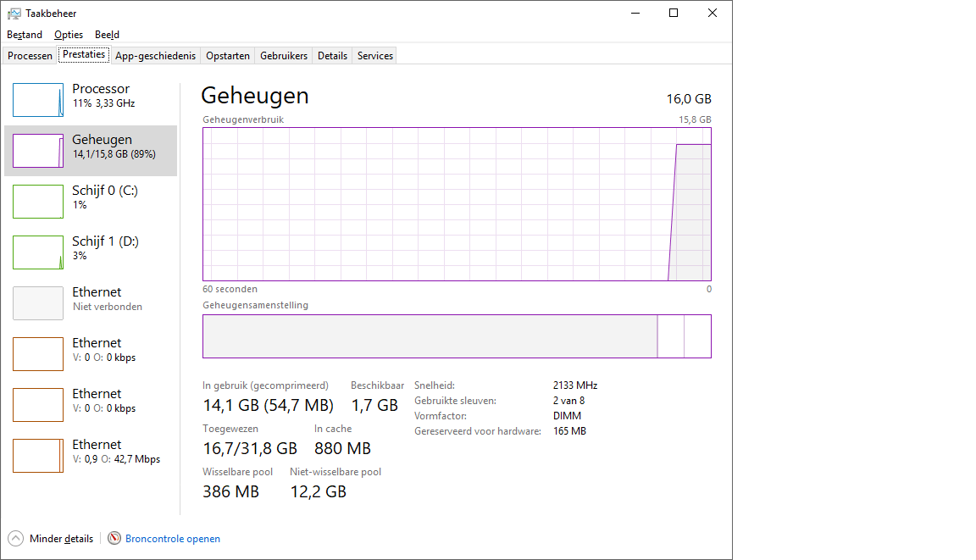
Task: Open the Beeld menu
Action: coord(107,35)
